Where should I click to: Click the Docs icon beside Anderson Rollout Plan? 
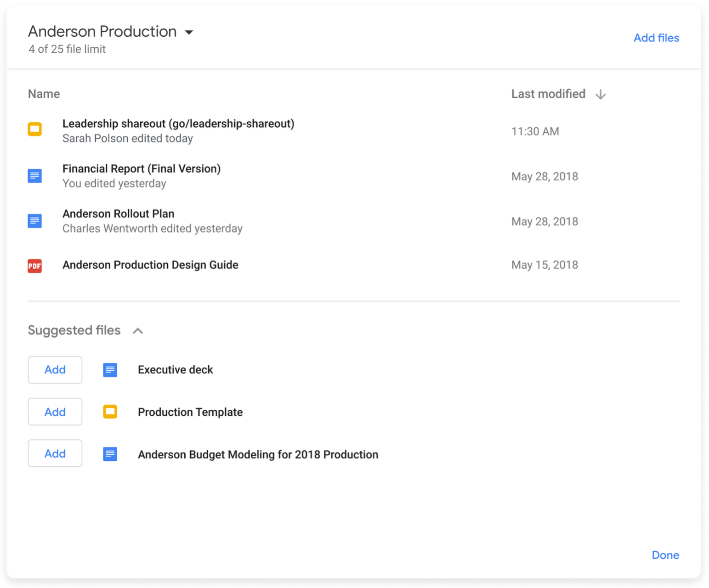click(x=35, y=221)
